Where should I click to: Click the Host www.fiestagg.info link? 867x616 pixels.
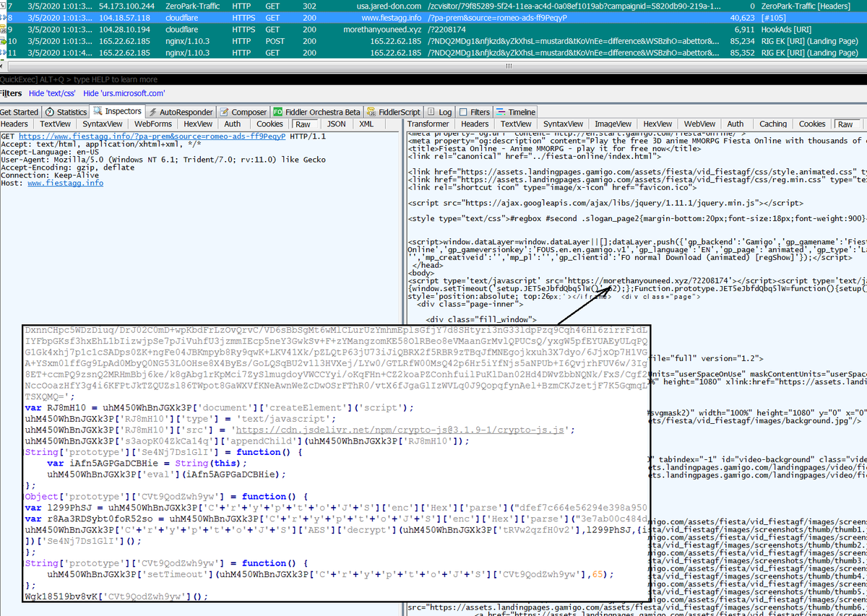tap(65, 183)
